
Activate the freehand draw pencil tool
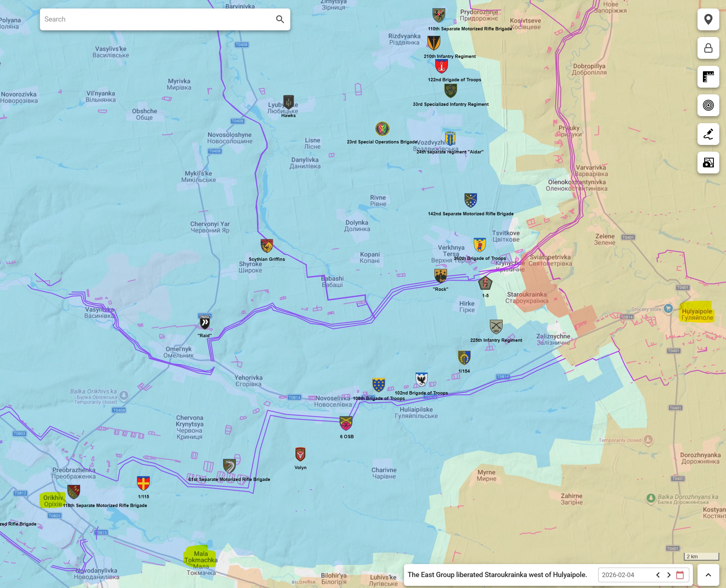[x=708, y=134]
